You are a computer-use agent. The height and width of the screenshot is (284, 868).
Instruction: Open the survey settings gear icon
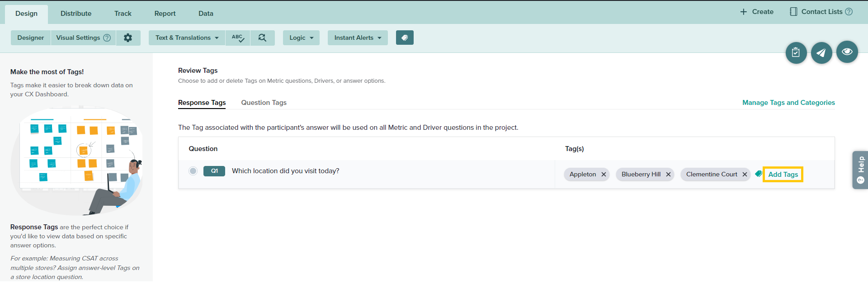click(128, 38)
